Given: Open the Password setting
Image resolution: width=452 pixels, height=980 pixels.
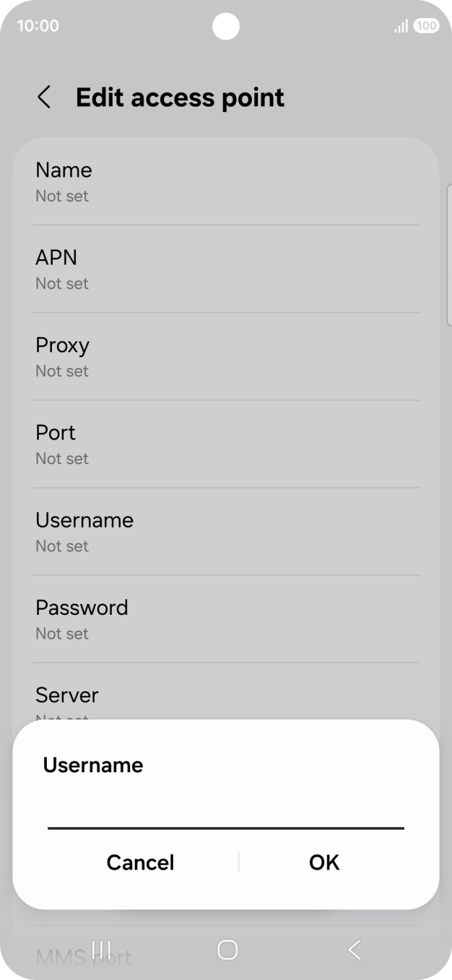Looking at the screenshot, I should coord(226,618).
